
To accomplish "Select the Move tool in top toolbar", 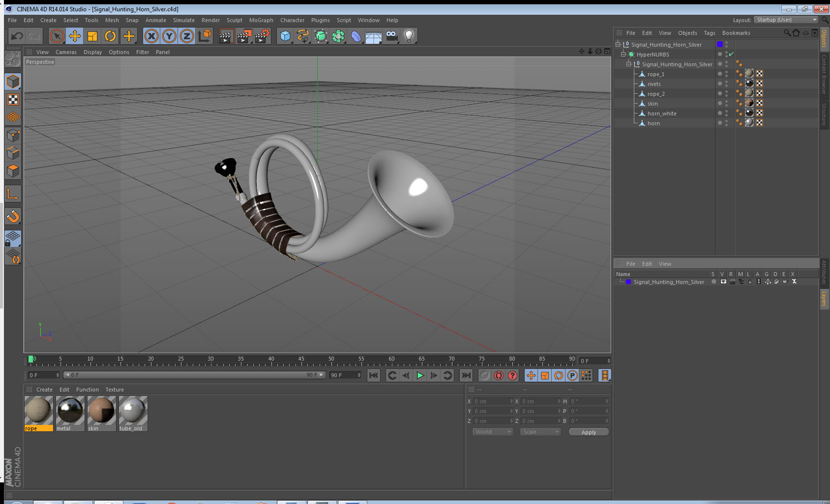I will pos(75,36).
